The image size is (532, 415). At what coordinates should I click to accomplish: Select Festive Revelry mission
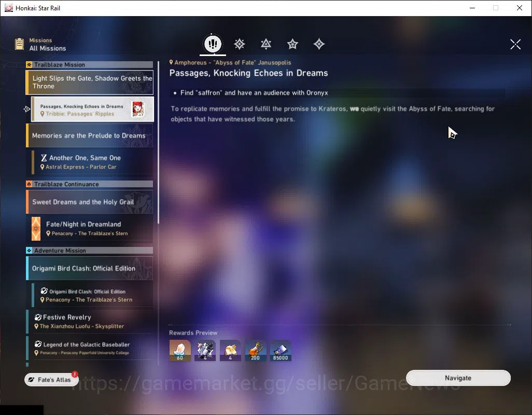pos(90,321)
